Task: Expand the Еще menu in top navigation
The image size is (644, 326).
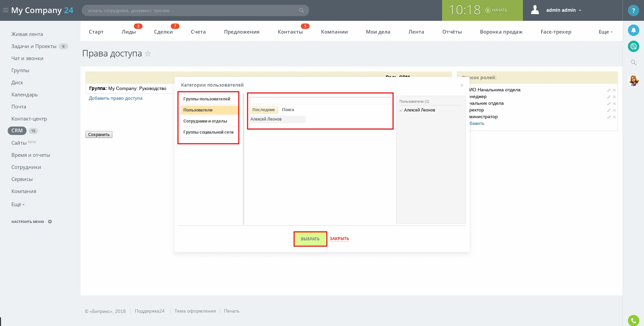Action: (605, 32)
